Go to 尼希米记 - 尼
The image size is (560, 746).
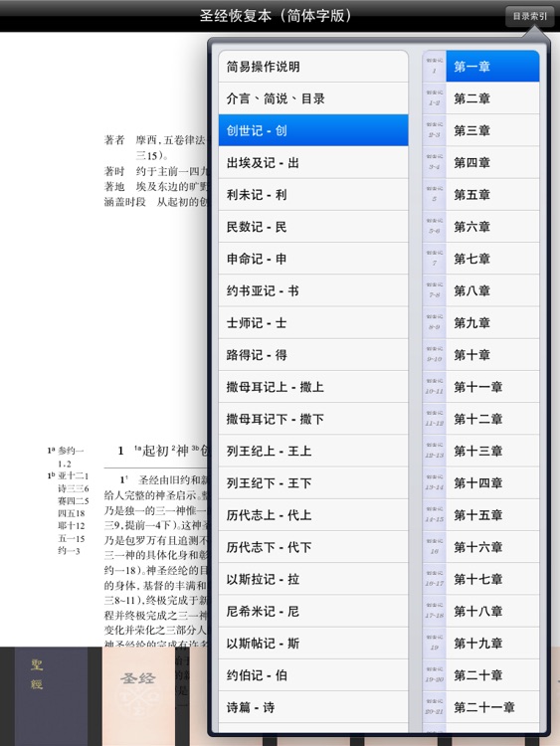point(313,611)
